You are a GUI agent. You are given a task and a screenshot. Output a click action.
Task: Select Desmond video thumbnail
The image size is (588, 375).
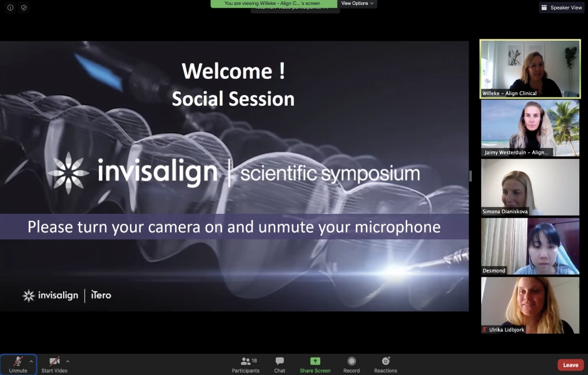530,246
